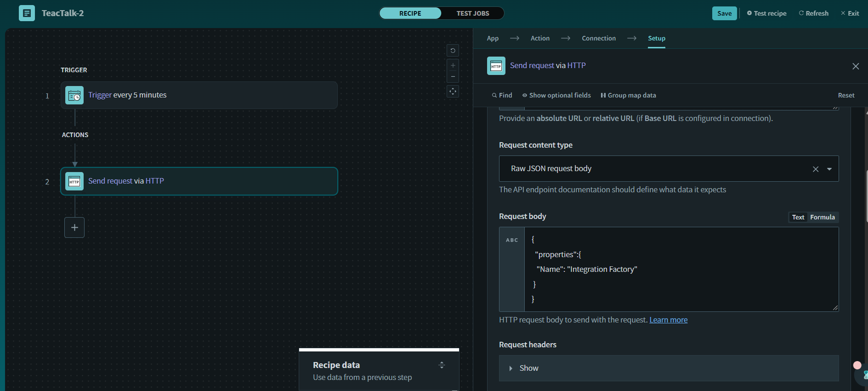Switch to the TEST JOBS tab
Image resolution: width=868 pixels, height=391 pixels.
(472, 13)
